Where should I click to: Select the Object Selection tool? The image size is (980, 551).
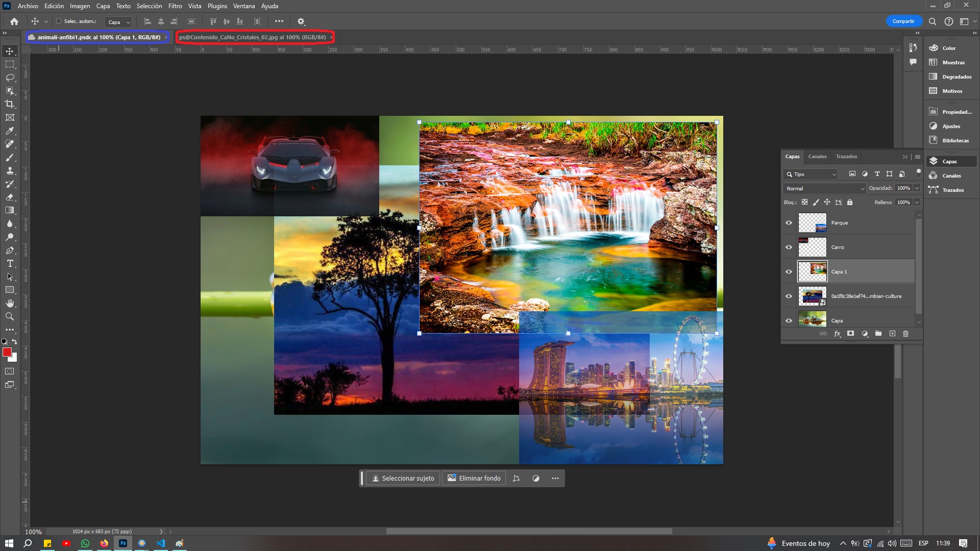click(10, 91)
